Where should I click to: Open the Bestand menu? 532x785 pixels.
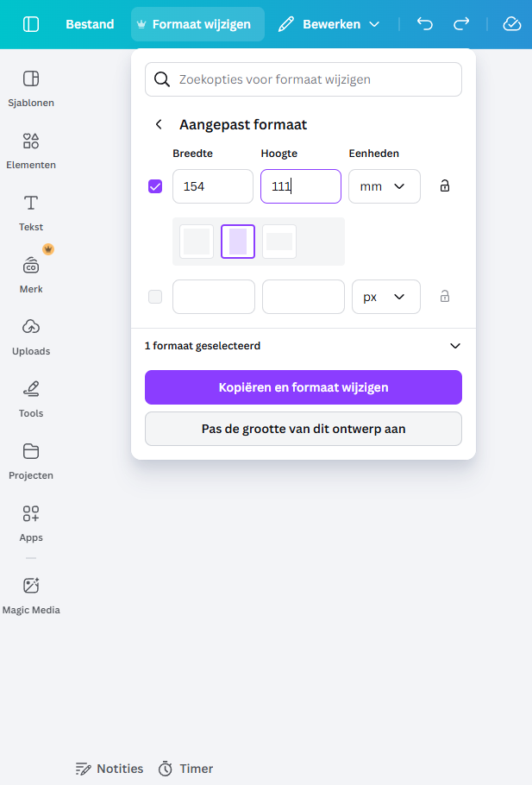point(89,24)
